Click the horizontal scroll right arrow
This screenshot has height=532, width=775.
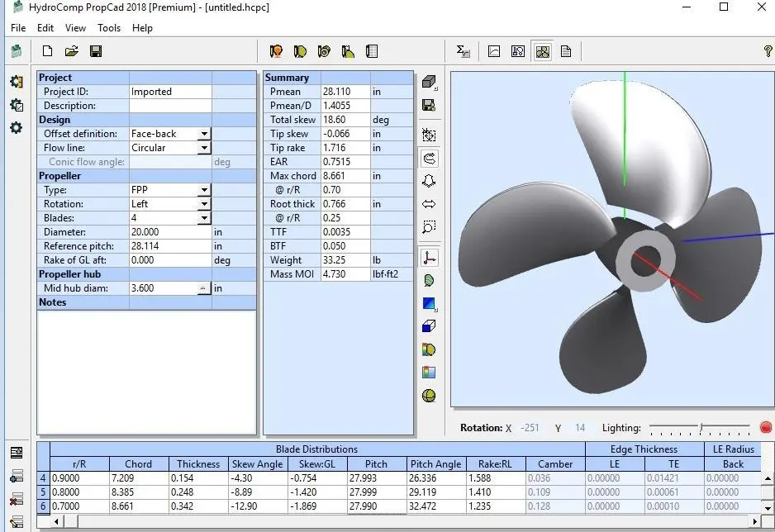[x=754, y=521]
